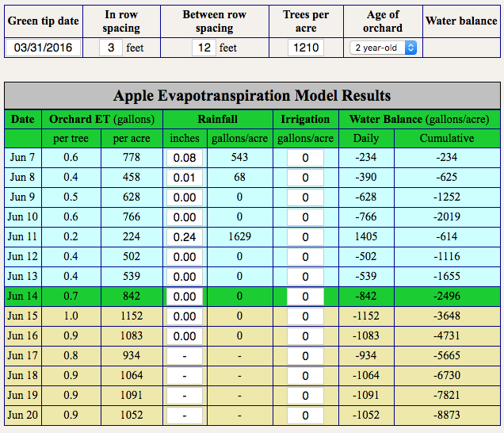
Task: Edit Jun 16 rainfall inches field
Action: [x=185, y=336]
